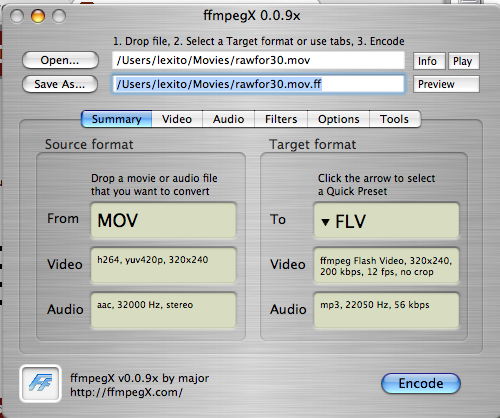Expand the FLV Quick Preset arrow
This screenshot has height=418, width=500.
click(x=325, y=222)
